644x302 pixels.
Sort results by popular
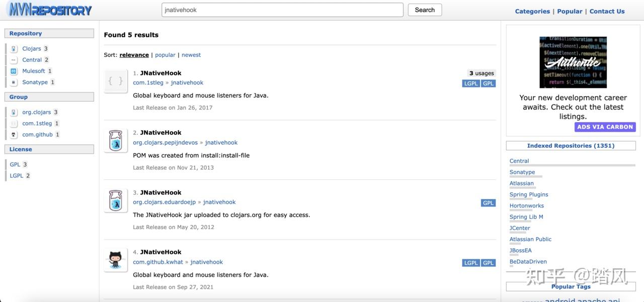click(165, 55)
